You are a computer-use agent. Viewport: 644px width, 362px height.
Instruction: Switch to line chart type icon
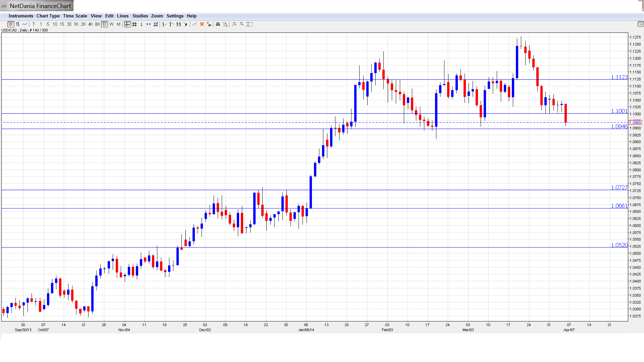pos(25,24)
